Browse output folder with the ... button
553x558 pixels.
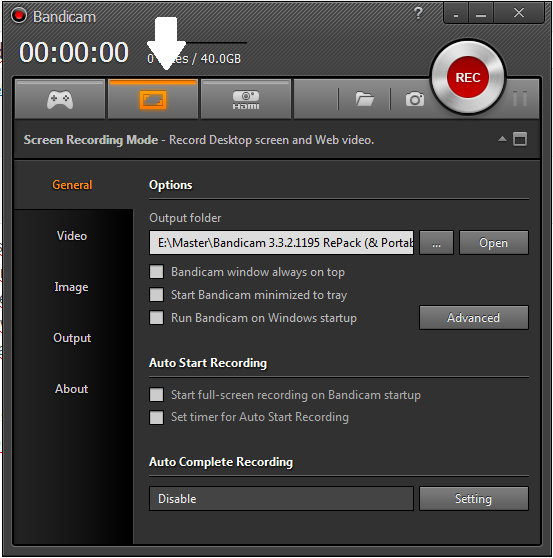coord(436,243)
